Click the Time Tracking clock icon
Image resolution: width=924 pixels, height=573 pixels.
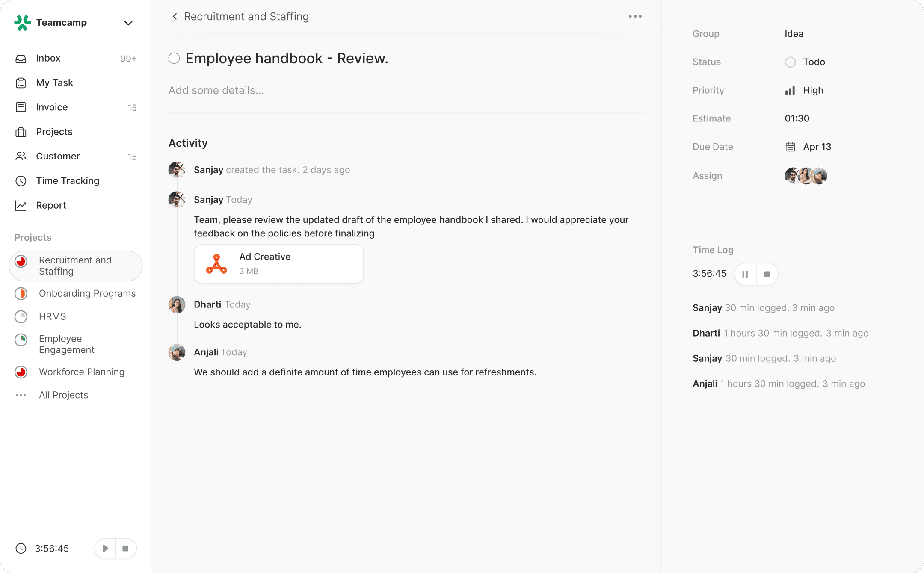[x=21, y=181]
